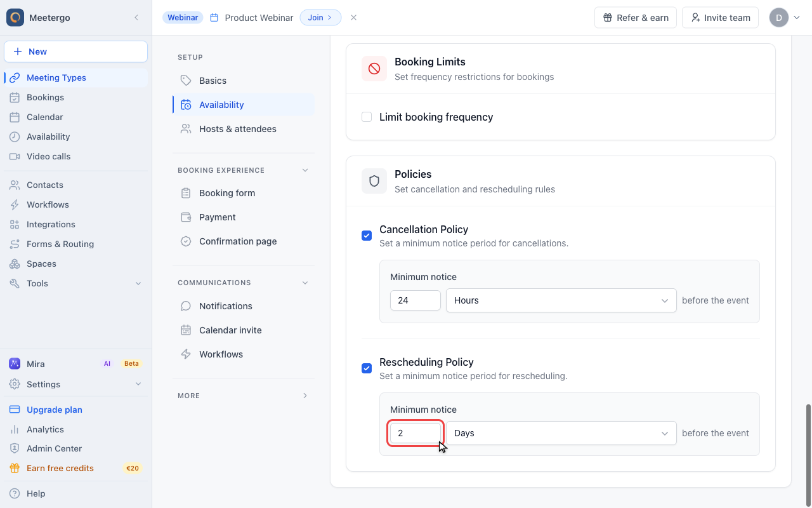Click the Video calls camera icon
Image resolution: width=812 pixels, height=508 pixels.
pyautogui.click(x=15, y=156)
